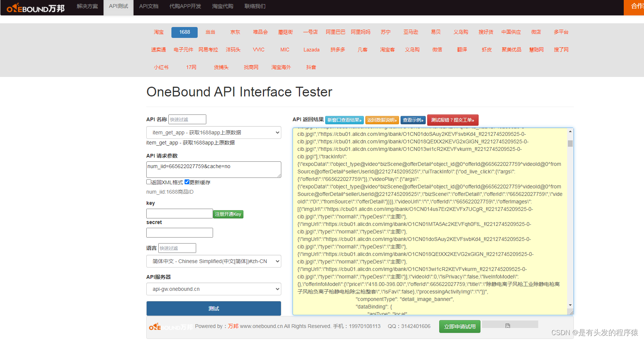Select the 抖音 platform link

[x=311, y=68]
